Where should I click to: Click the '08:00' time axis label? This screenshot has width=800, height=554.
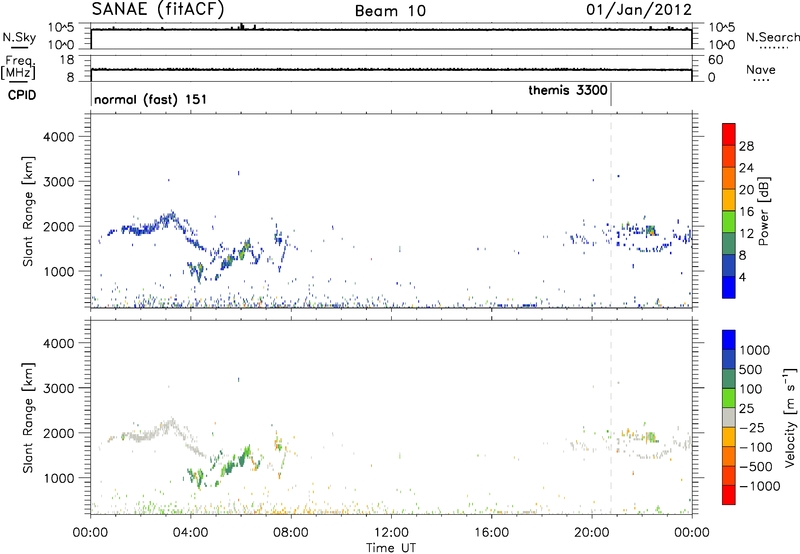(291, 533)
